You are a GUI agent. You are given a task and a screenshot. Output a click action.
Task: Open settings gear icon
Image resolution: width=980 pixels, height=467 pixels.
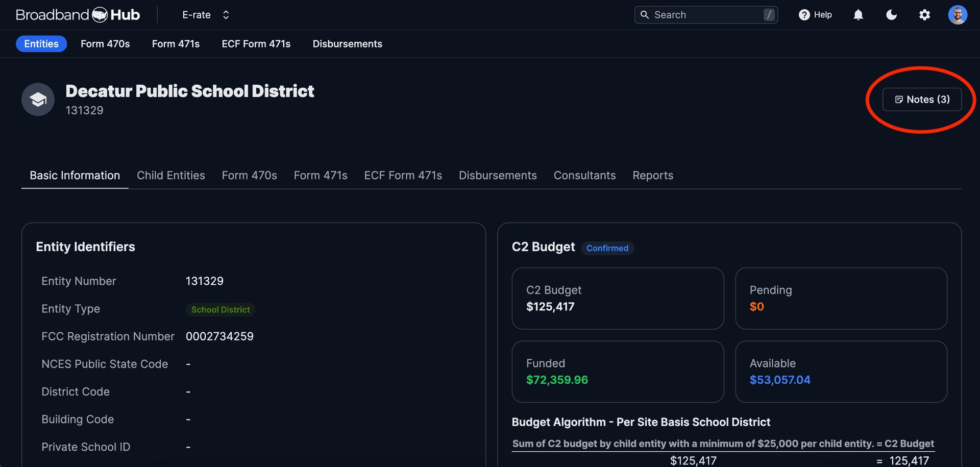[x=924, y=15]
